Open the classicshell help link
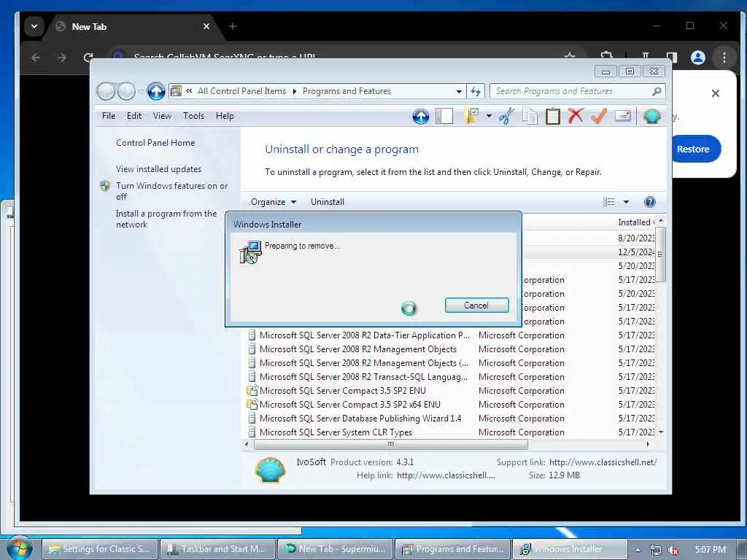Image resolution: width=747 pixels, height=560 pixels. tap(446, 475)
